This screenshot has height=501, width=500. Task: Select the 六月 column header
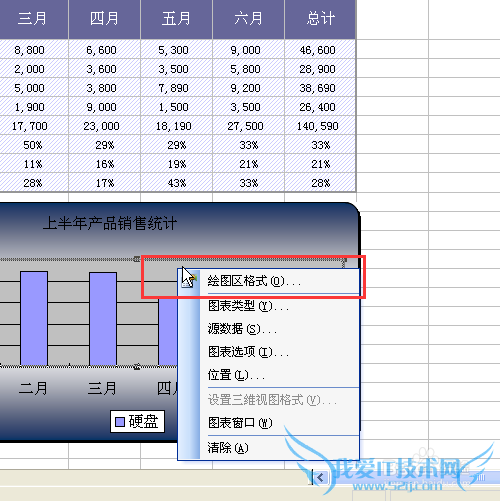248,19
